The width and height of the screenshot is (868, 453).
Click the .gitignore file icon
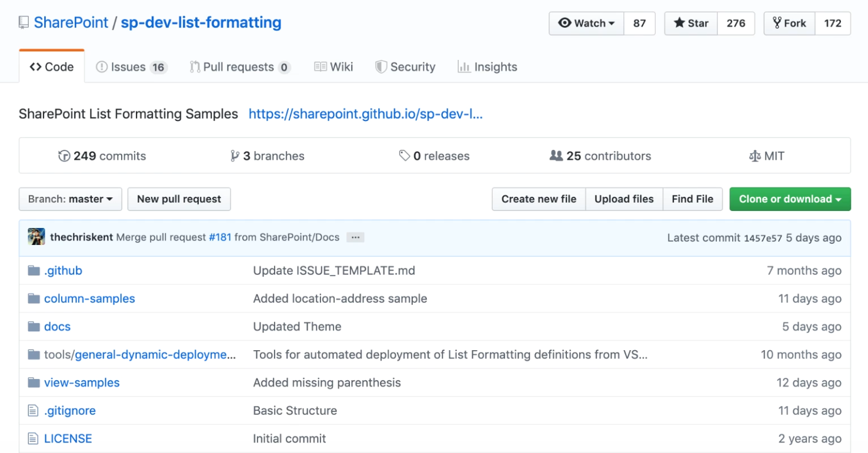coord(33,411)
